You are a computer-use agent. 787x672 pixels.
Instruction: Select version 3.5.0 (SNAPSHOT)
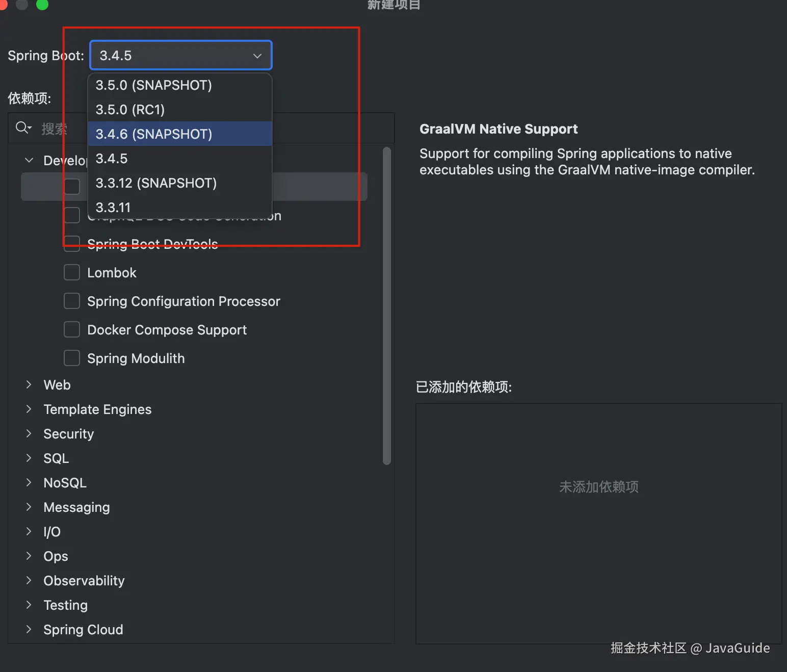(x=180, y=85)
